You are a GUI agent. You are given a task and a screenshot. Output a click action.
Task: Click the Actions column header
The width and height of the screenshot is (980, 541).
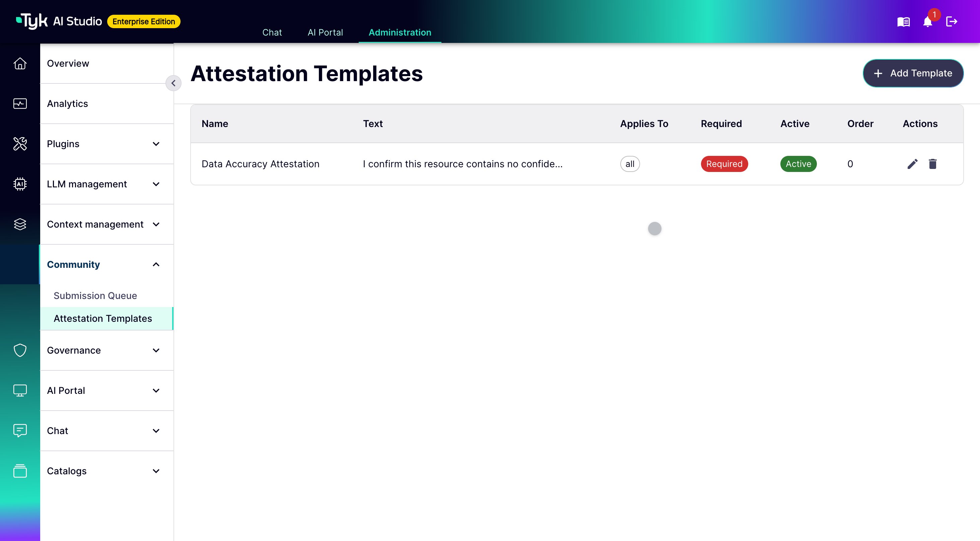[x=920, y=124]
